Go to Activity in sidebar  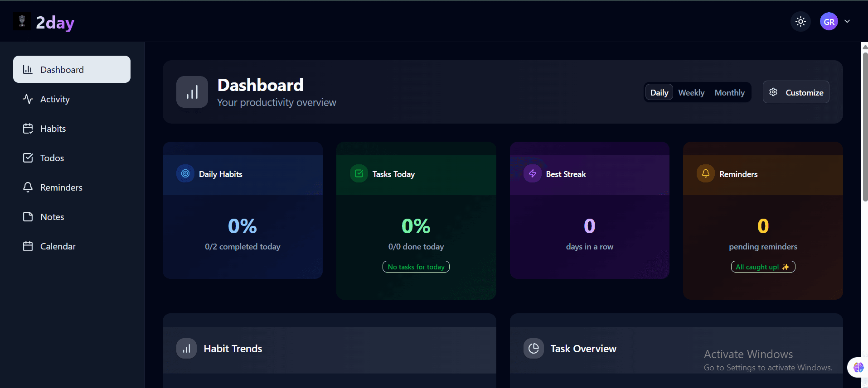[x=72, y=99]
